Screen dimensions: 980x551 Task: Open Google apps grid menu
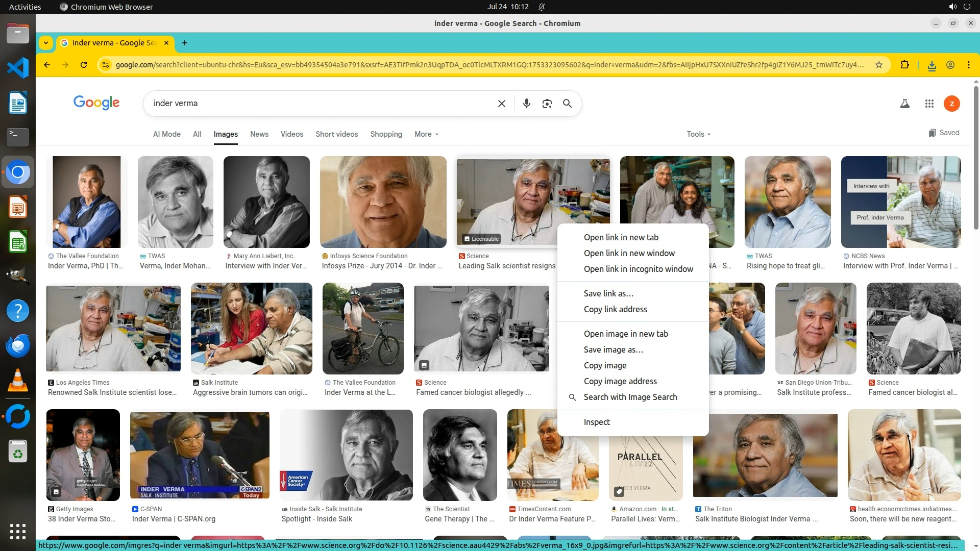tap(929, 104)
